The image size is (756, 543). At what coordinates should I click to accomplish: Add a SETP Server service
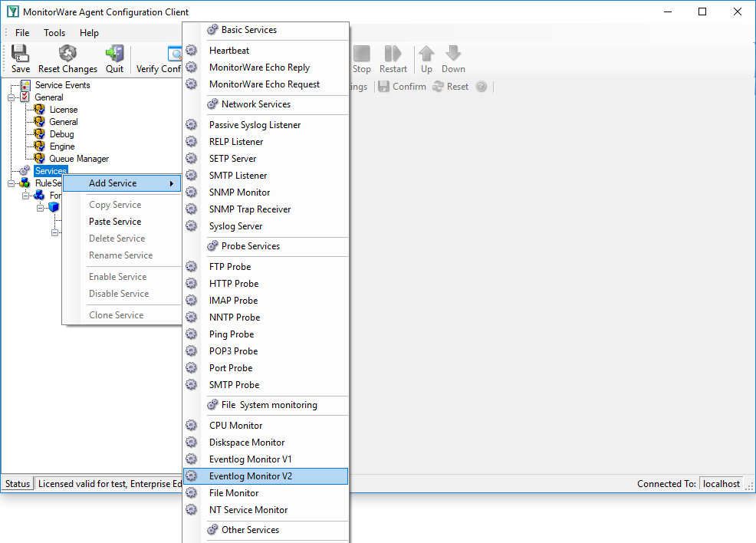tap(265, 158)
